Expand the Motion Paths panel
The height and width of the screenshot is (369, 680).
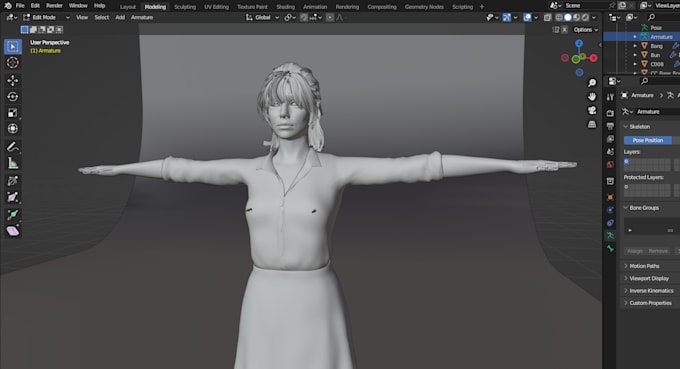pos(625,266)
